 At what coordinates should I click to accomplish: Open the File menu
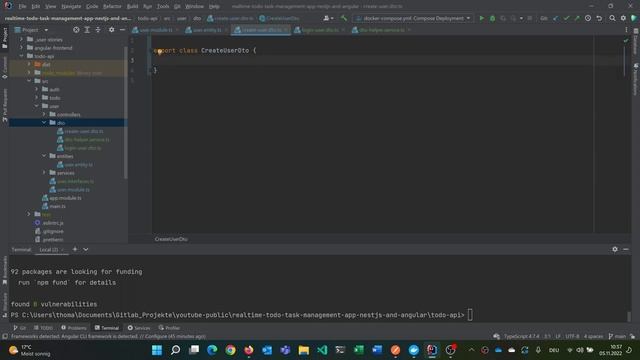22,6
